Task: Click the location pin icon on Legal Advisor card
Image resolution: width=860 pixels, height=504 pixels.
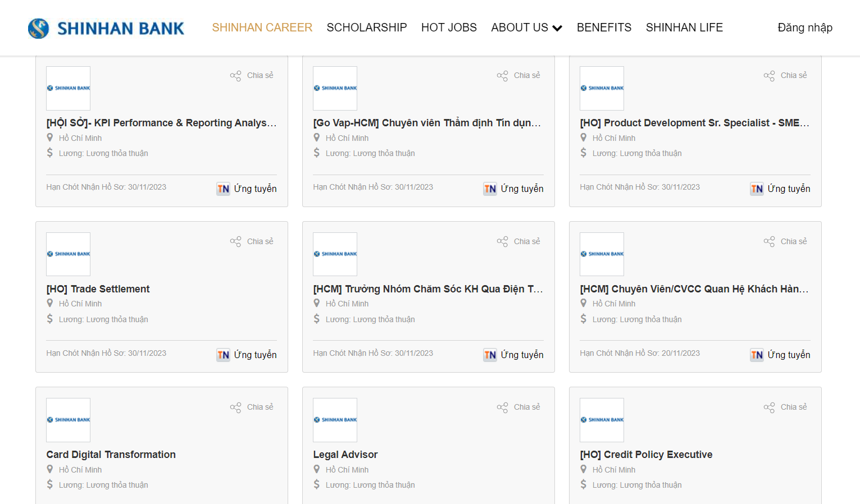Action: pyautogui.click(x=317, y=469)
